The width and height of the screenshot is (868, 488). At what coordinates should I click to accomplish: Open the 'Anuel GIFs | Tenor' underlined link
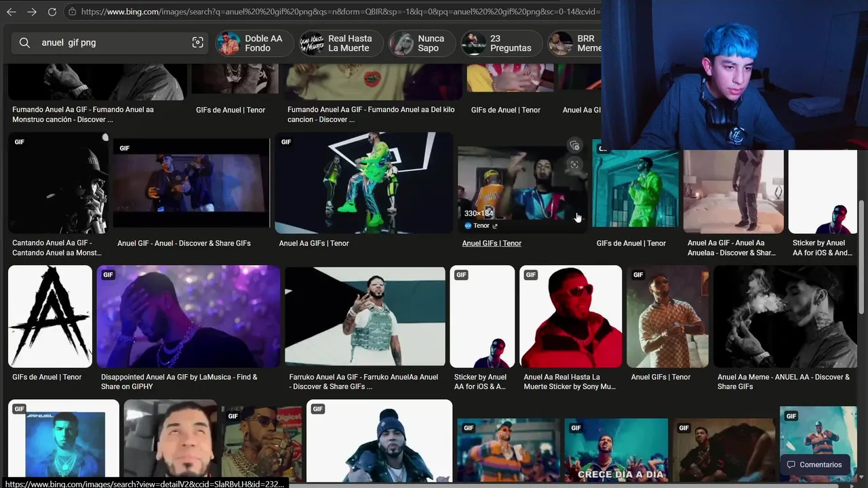492,243
